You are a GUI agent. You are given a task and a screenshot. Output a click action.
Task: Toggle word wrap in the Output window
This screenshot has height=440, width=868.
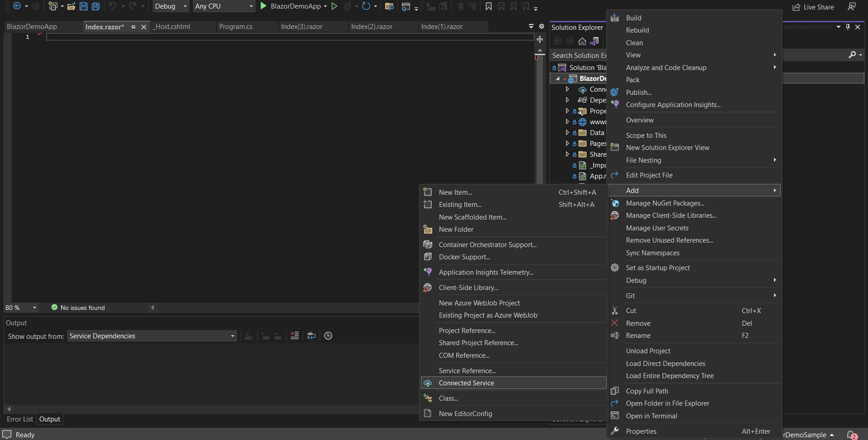click(311, 335)
